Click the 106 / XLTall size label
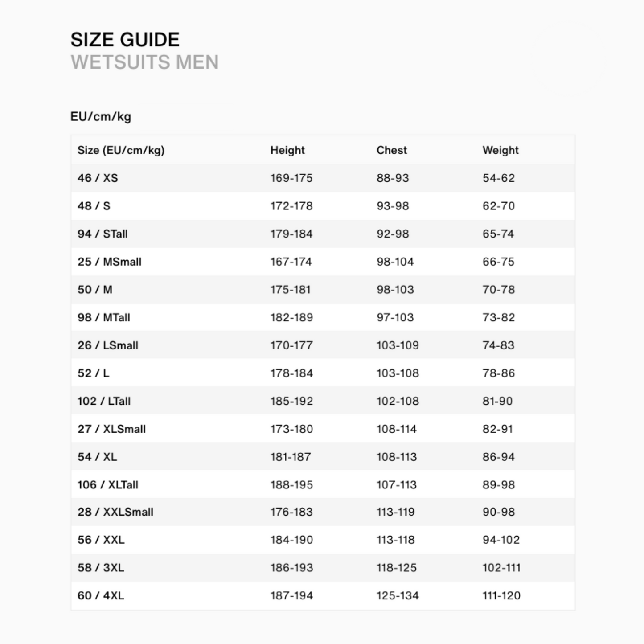 point(108,485)
